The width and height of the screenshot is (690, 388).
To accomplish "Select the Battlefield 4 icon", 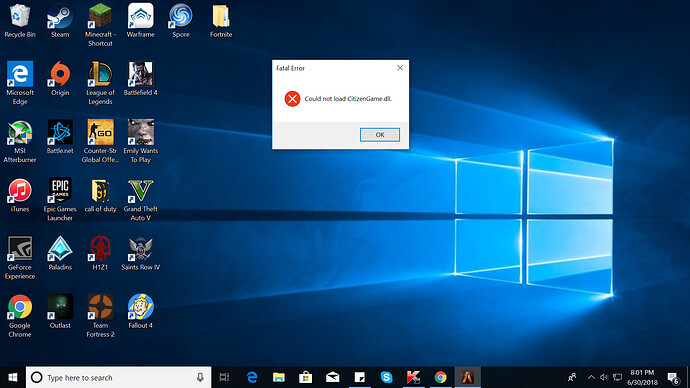I will [x=140, y=78].
